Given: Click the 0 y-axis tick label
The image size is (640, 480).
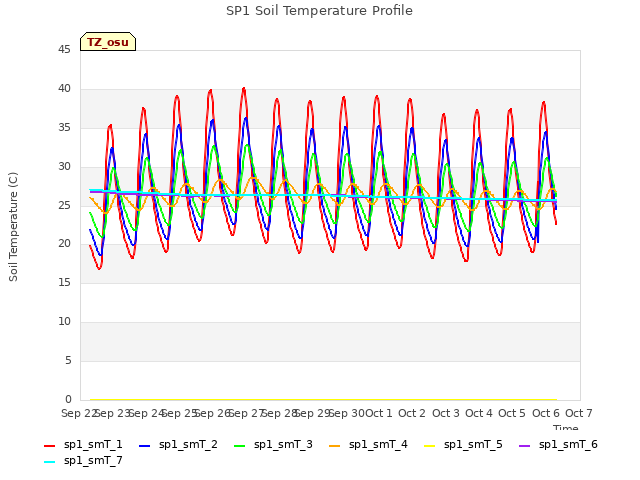Looking at the screenshot, I should 68,399.
